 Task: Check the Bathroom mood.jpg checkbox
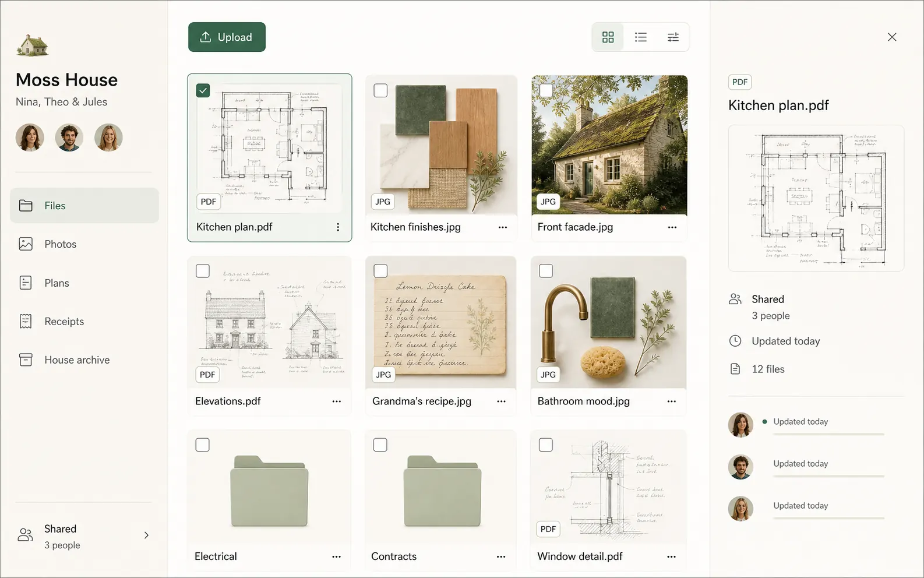click(546, 271)
